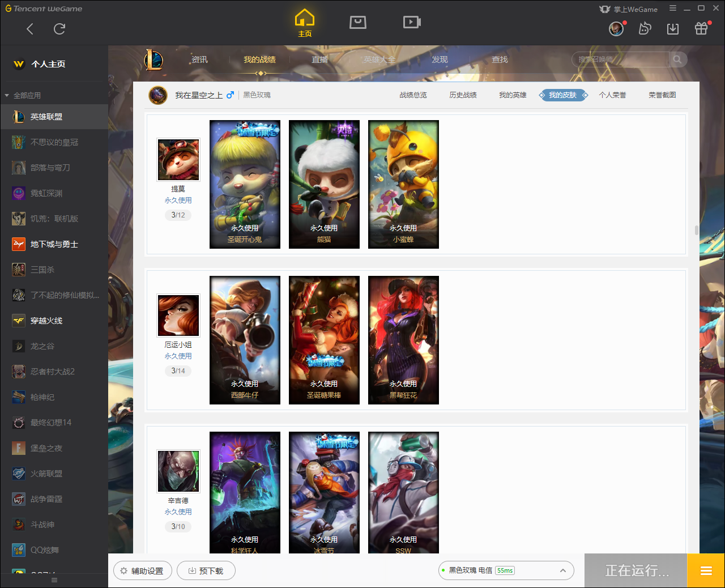Select 忍者村大战2 in game list
The height and width of the screenshot is (588, 725).
tap(54, 372)
